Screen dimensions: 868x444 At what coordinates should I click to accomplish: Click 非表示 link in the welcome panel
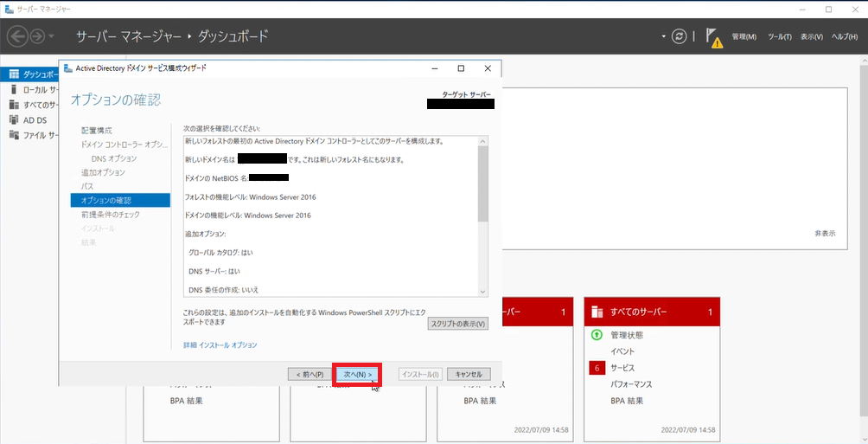[825, 234]
